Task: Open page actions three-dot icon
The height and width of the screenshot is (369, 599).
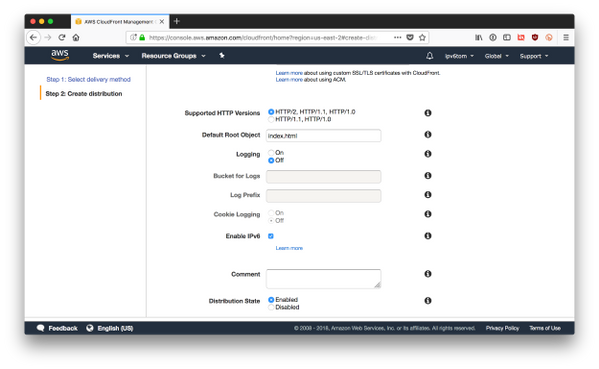Action: coord(398,37)
